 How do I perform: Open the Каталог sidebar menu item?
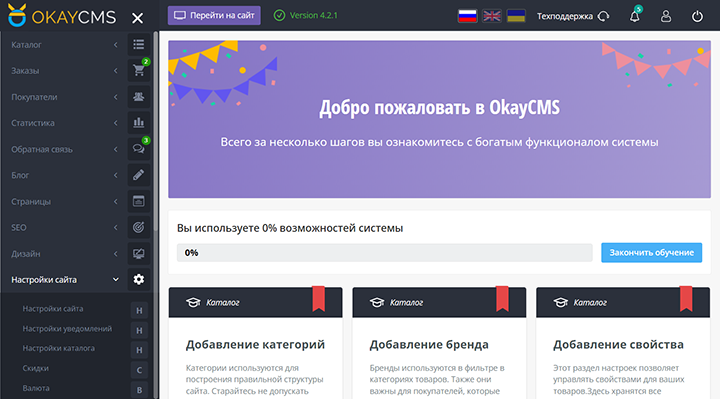point(26,45)
